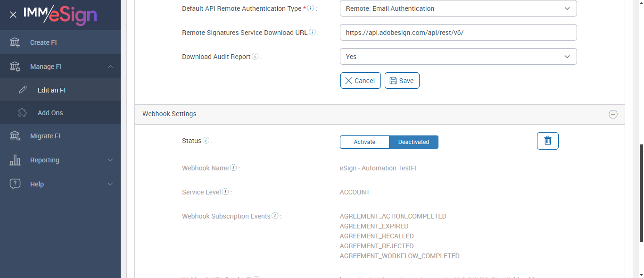Select the Deactivated status option
The width and height of the screenshot is (644, 278).
coord(413,142)
